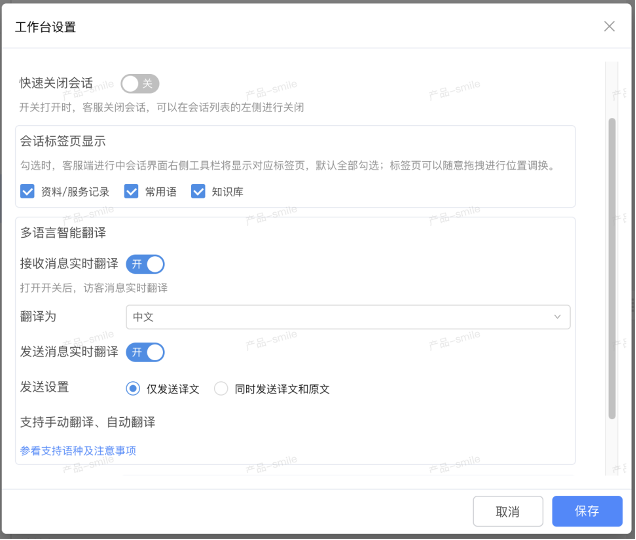
Task: Click the chevron arrow in the 翻译为 field
Action: pyautogui.click(x=557, y=317)
